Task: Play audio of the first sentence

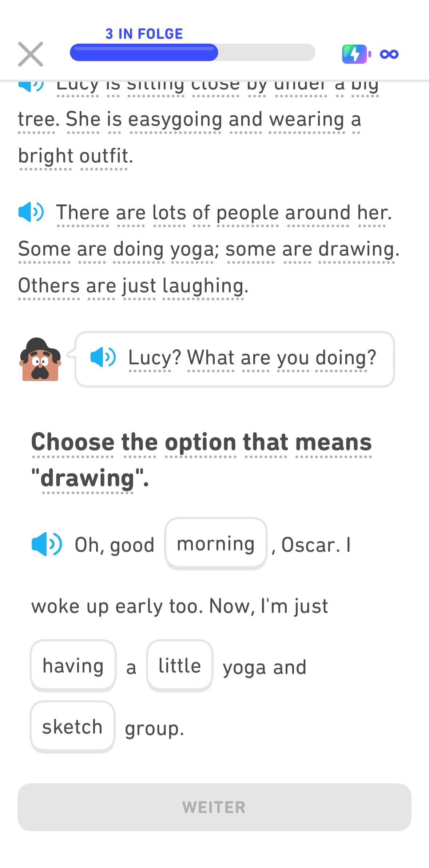Action: pyautogui.click(x=31, y=85)
